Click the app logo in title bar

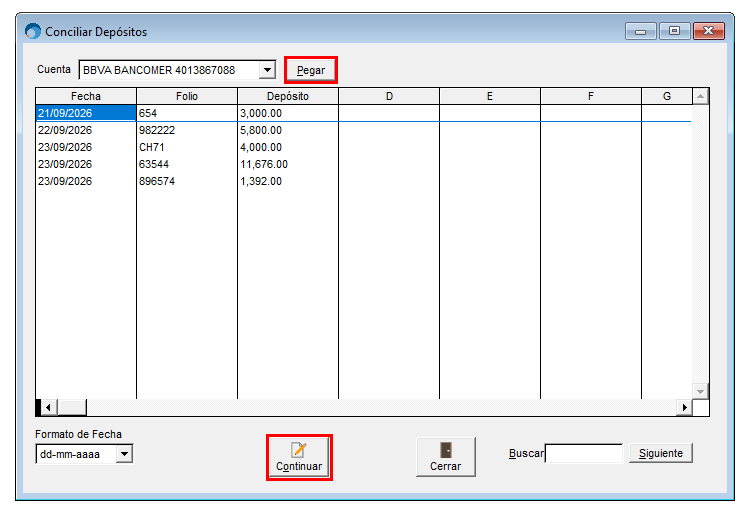[33, 31]
